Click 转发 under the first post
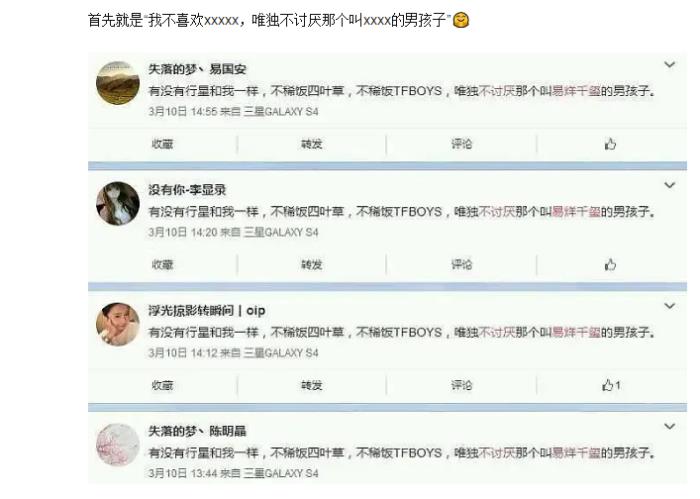 coord(312,144)
